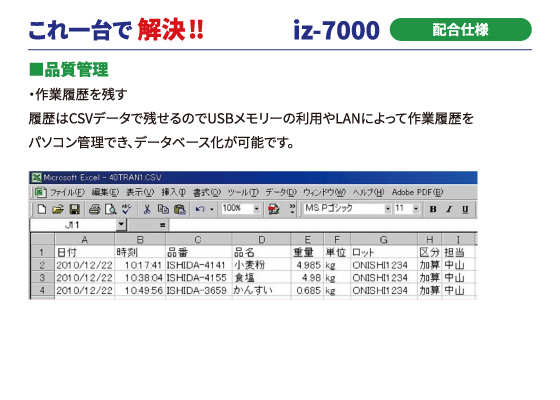Open Print Preview icon

[x=111, y=209]
